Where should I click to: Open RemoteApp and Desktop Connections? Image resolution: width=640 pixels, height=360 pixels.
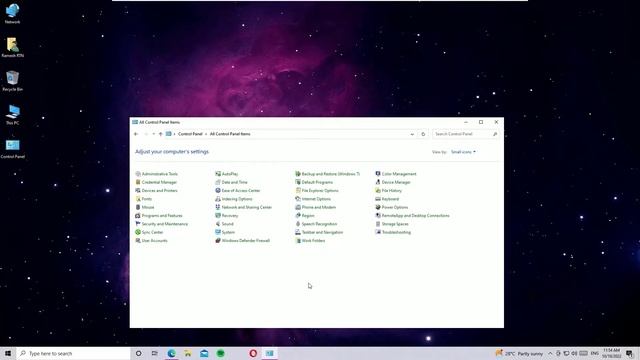413,216
